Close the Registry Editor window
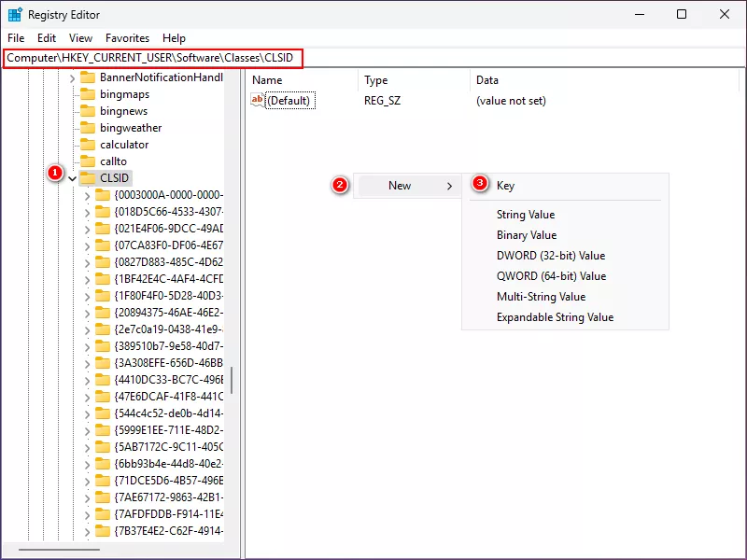 coord(725,14)
